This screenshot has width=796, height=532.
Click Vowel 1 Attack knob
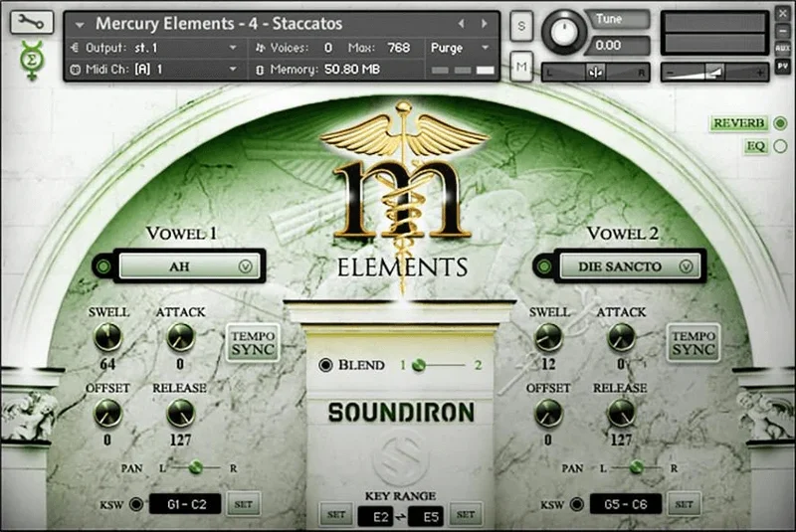pyautogui.click(x=181, y=337)
